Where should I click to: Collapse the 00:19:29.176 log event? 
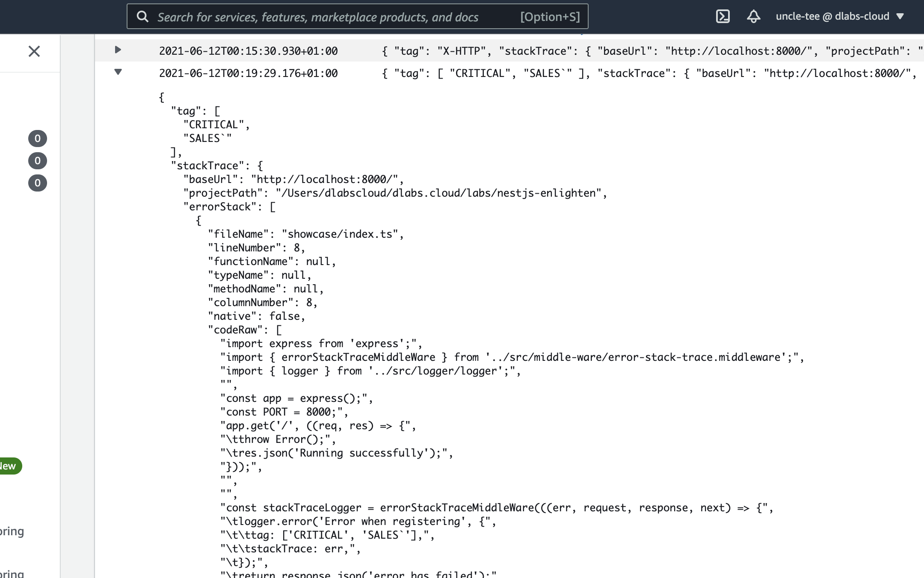(x=118, y=72)
